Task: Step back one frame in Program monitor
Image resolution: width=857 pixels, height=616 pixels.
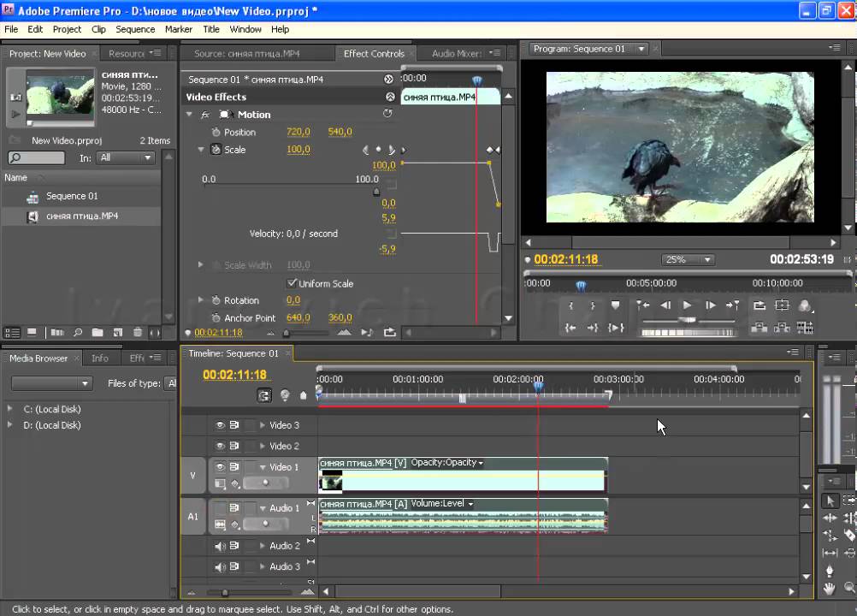Action: click(665, 305)
